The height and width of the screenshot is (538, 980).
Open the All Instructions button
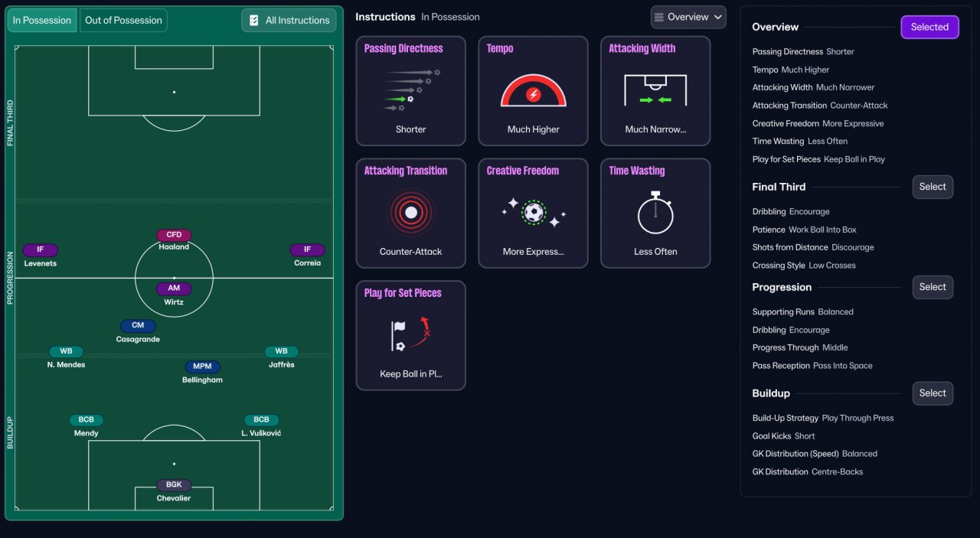[x=289, y=21]
